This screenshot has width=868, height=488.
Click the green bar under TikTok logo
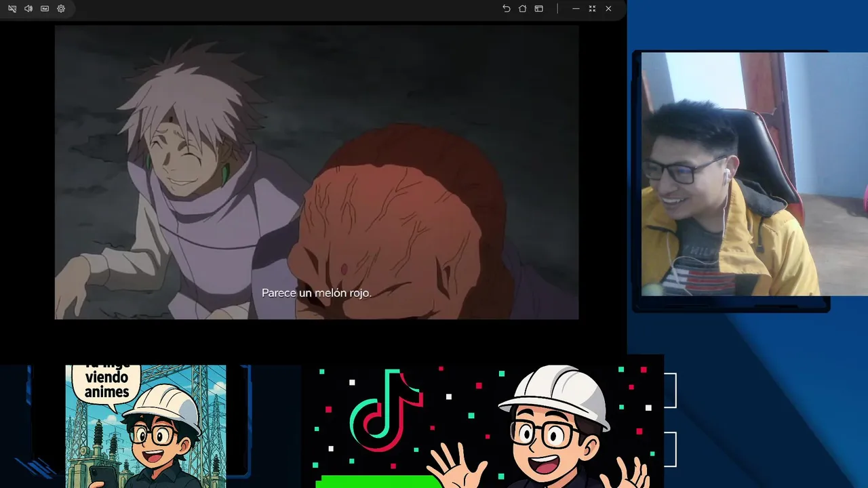378,482
